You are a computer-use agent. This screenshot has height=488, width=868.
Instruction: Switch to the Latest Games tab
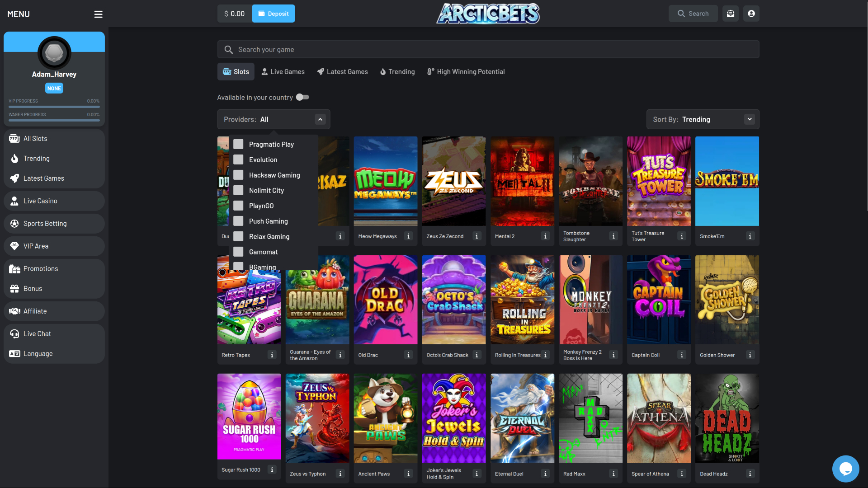point(342,72)
